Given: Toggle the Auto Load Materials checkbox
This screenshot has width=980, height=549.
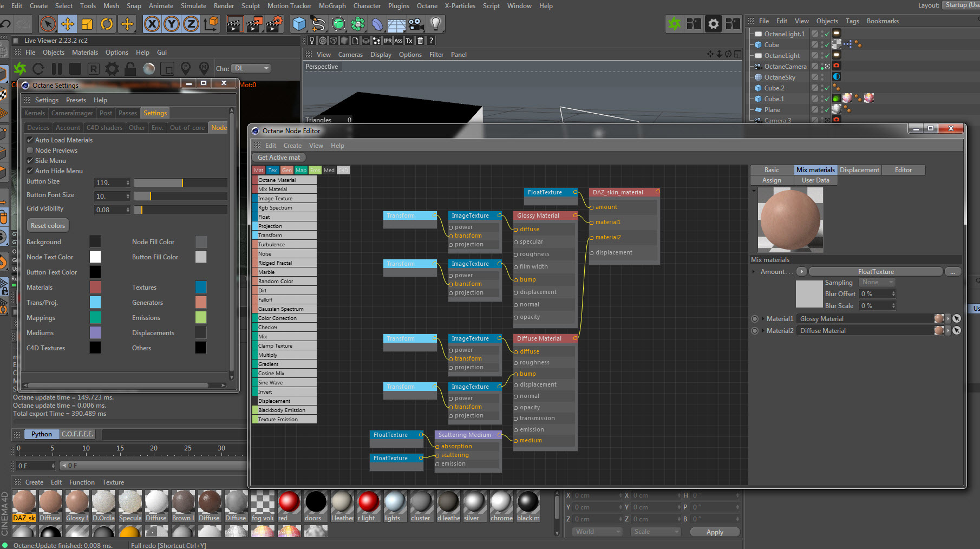Looking at the screenshot, I should (30, 140).
